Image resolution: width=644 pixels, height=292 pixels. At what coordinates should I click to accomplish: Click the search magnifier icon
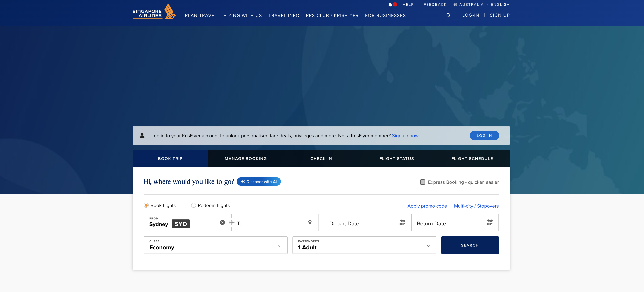click(x=449, y=15)
